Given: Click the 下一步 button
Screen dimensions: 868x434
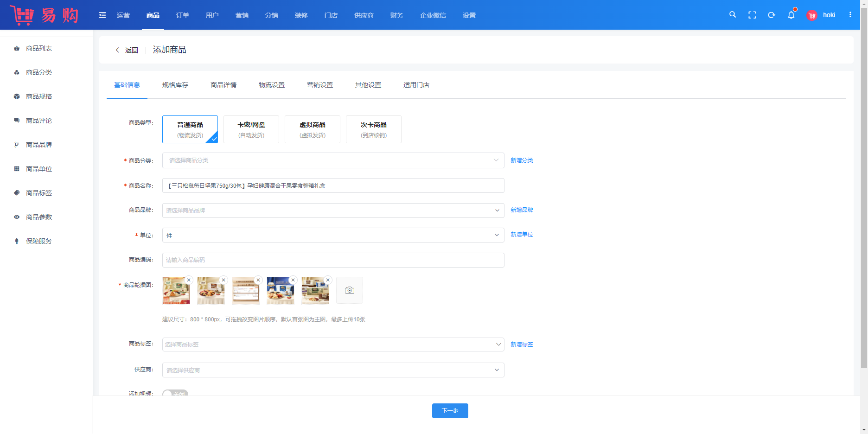Looking at the screenshot, I should (x=450, y=411).
